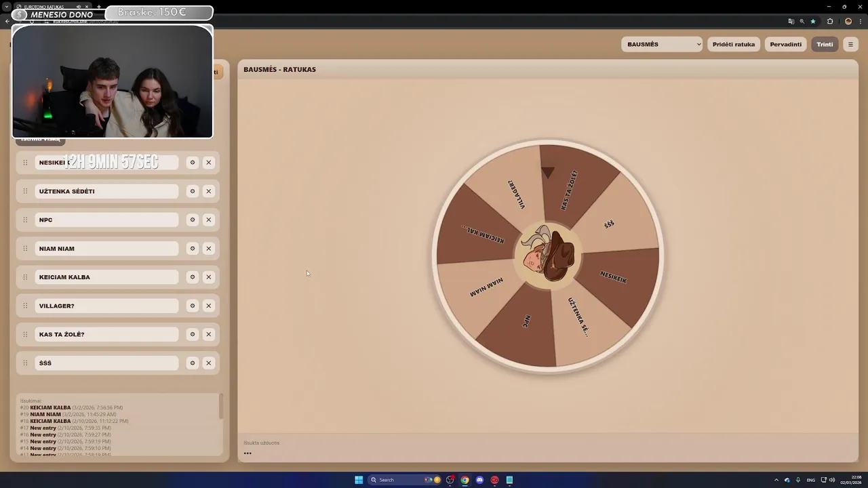868x488 pixels.
Task: Open settings gear for VILLAGER? entry
Action: pyautogui.click(x=193, y=306)
